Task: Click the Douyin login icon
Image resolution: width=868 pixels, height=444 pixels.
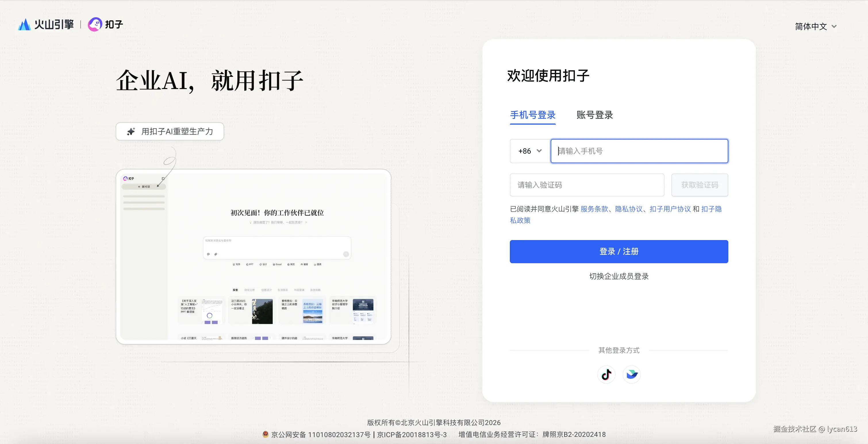Action: click(606, 374)
